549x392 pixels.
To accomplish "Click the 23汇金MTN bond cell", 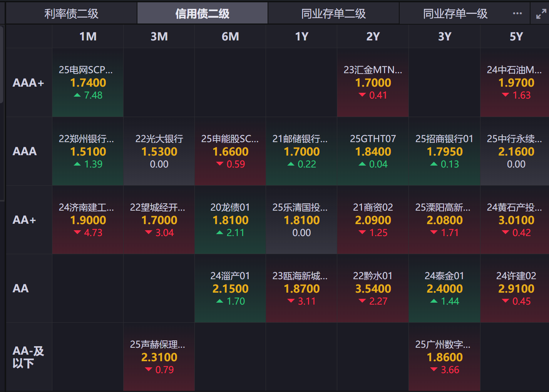I will tap(373, 82).
